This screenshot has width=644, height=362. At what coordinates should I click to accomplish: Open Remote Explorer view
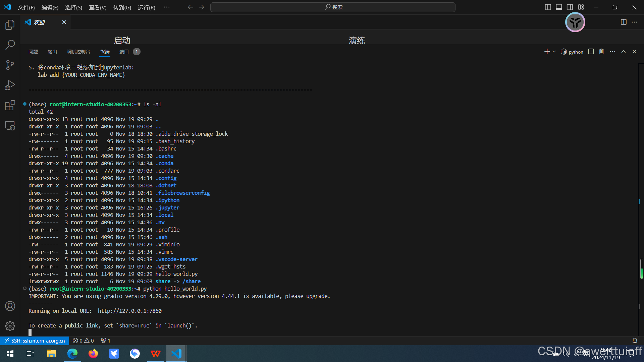[10, 126]
